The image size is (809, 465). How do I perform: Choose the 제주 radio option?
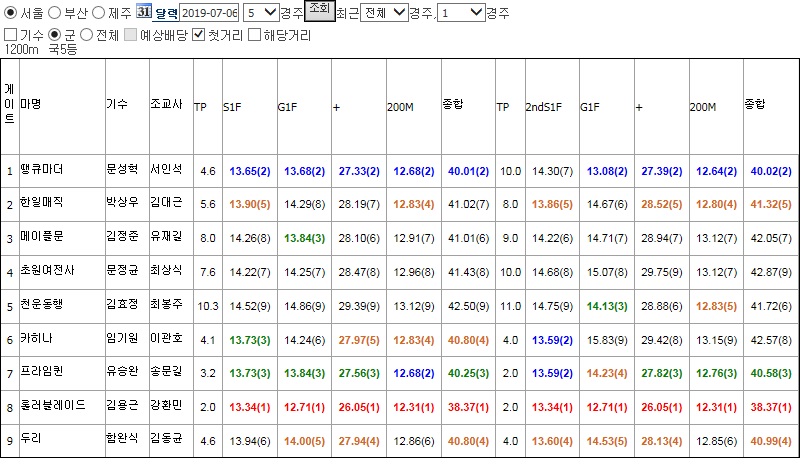(99, 13)
